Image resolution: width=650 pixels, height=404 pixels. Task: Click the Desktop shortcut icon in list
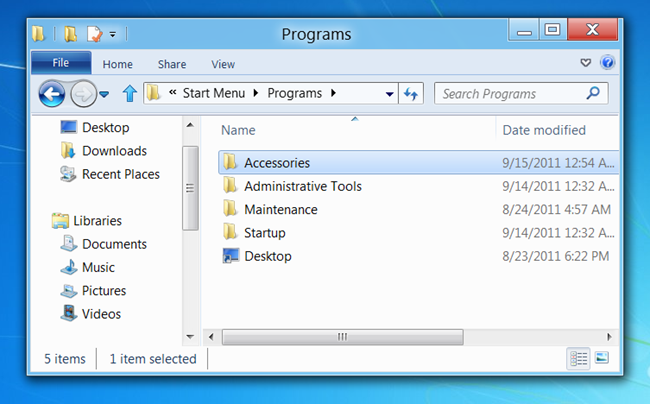[230, 256]
